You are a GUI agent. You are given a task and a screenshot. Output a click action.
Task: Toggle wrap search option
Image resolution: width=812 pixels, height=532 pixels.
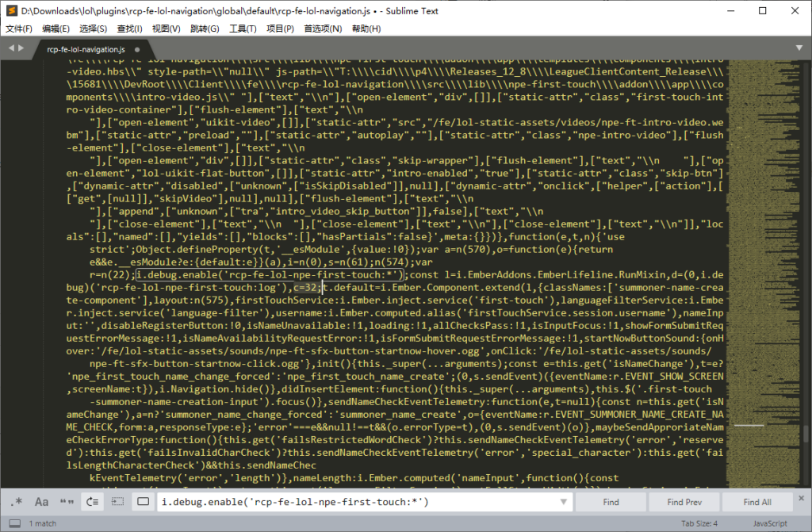click(x=93, y=502)
